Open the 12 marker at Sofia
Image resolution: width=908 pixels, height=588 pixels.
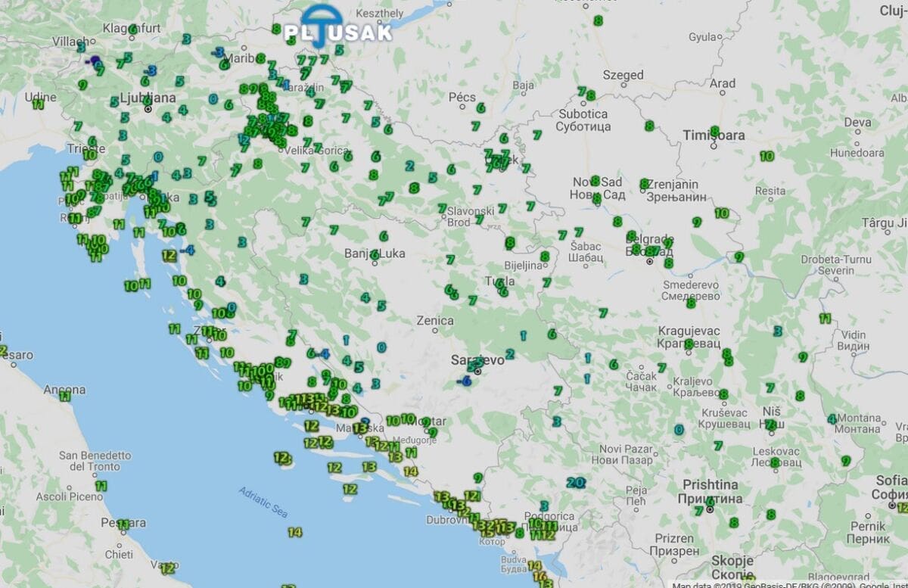901,506
